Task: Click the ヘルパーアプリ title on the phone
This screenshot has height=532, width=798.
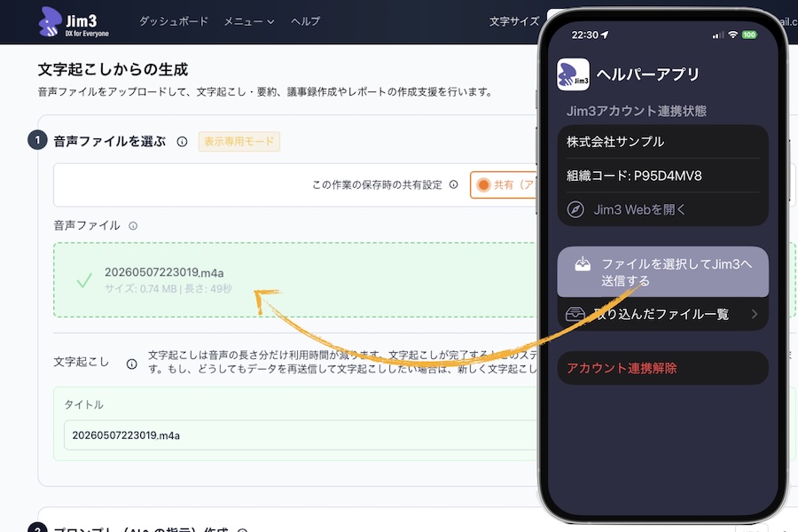Action: (648, 74)
